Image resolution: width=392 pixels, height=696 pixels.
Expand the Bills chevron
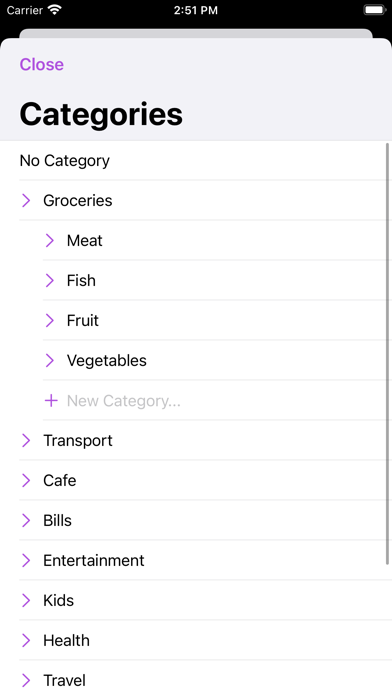pyautogui.click(x=26, y=520)
